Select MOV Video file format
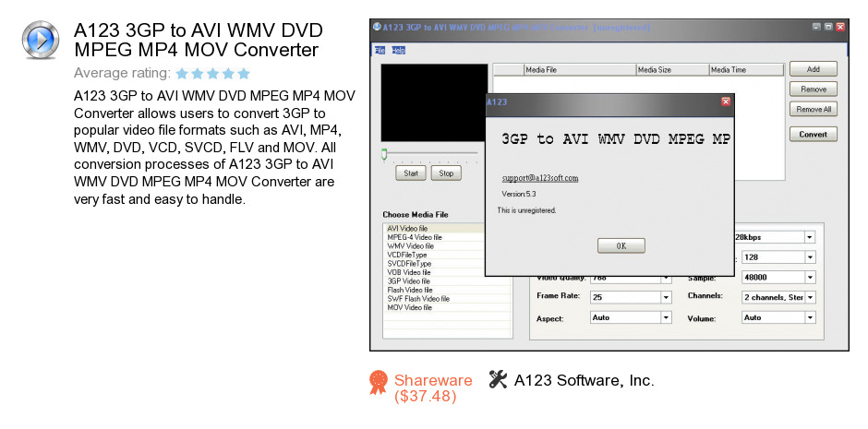868x429 pixels. tap(447, 308)
